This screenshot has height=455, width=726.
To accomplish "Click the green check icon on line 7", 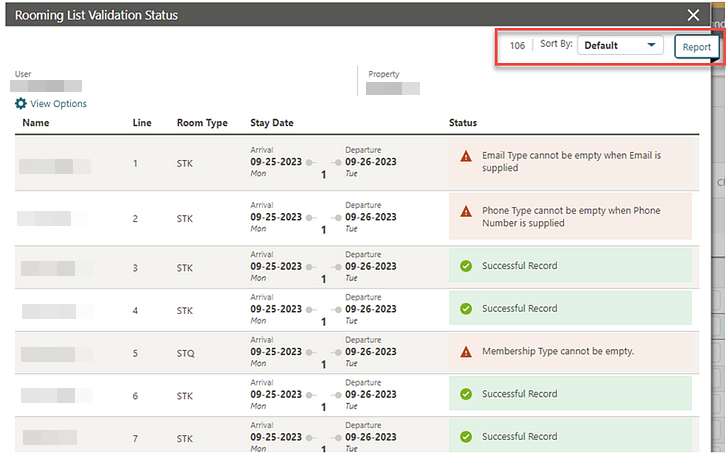I will (x=466, y=436).
